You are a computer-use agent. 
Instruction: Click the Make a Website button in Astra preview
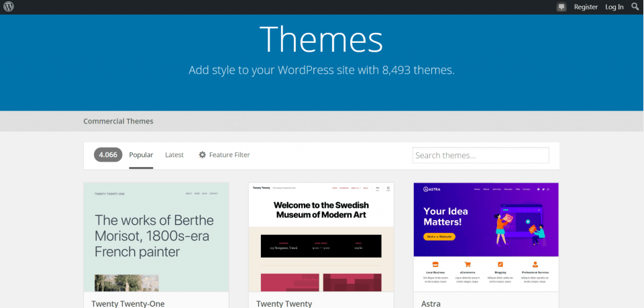click(x=439, y=236)
